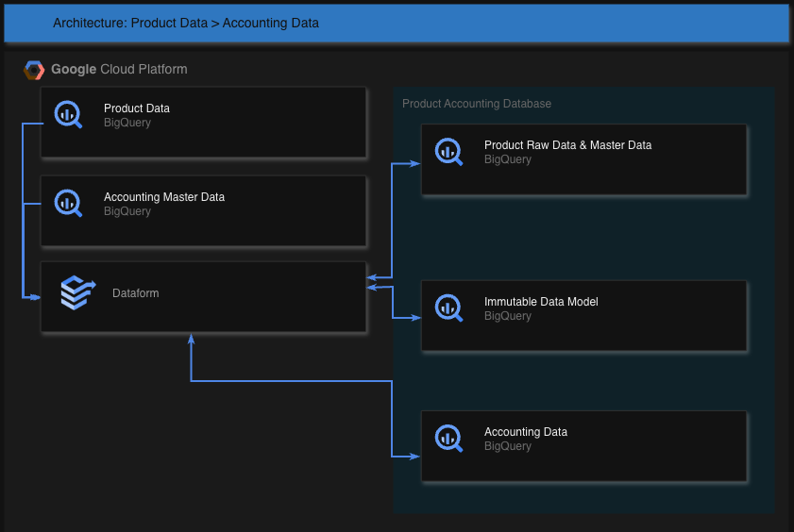Click BigQuery icon in the Accounting Data box
This screenshot has width=794, height=532.
[x=448, y=439]
